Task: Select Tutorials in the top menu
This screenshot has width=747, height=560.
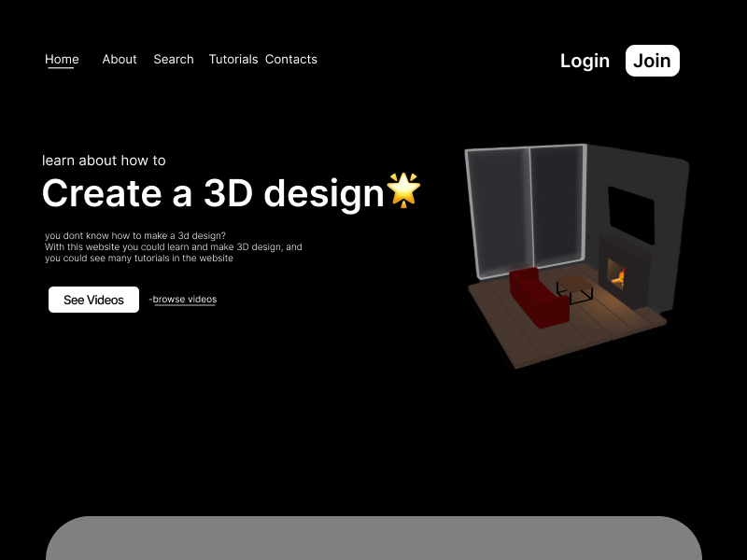Action: (233, 60)
